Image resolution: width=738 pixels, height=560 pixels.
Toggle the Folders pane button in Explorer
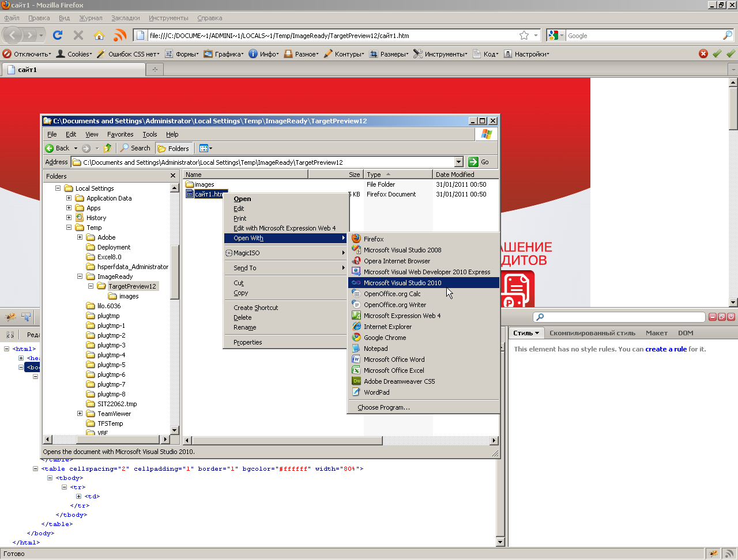tap(174, 148)
